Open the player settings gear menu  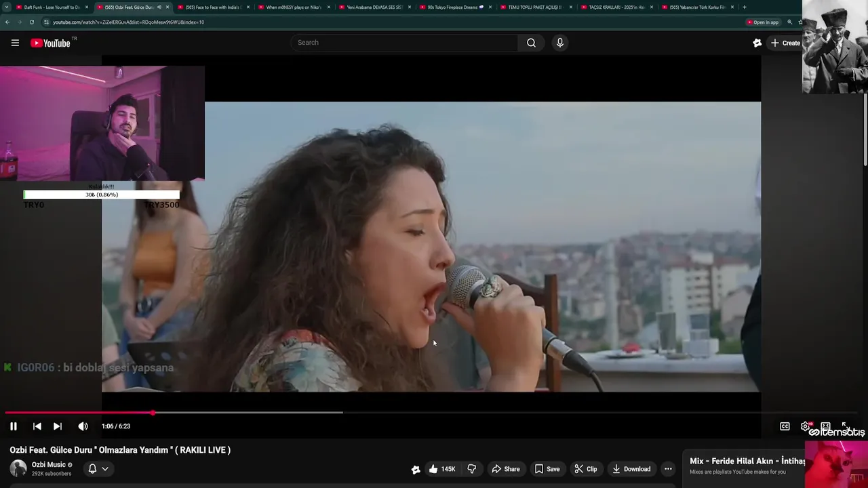click(805, 426)
